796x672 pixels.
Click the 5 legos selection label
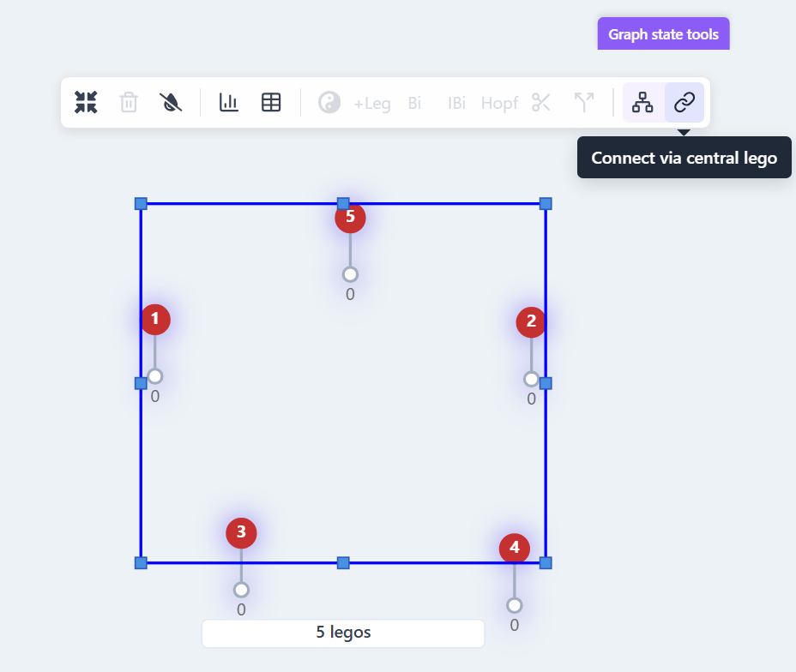click(343, 633)
